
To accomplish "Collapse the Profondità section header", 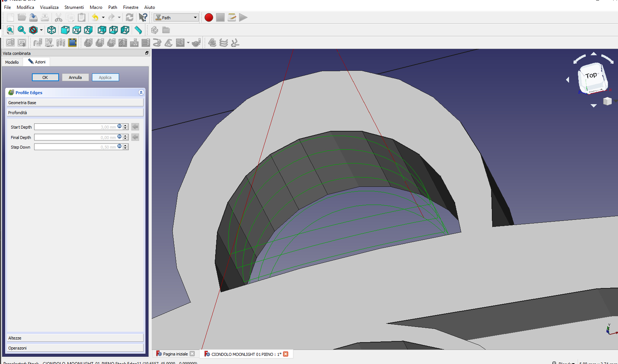I will click(x=75, y=113).
